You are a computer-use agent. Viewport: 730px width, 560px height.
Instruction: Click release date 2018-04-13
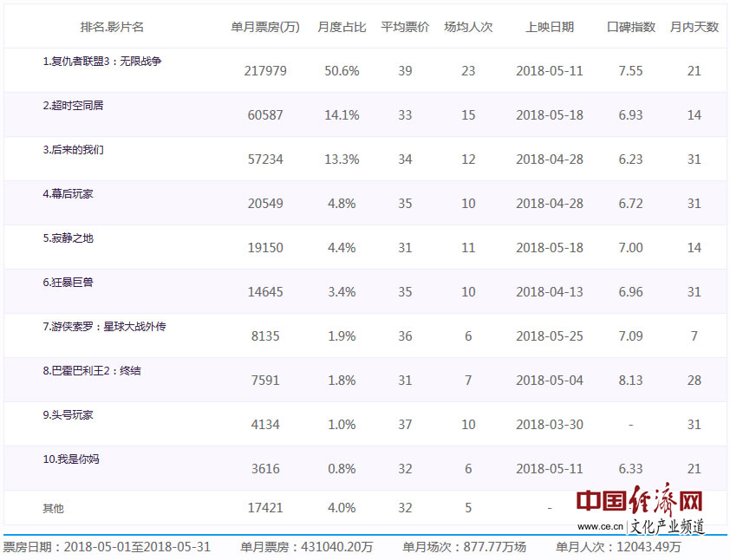(550, 292)
